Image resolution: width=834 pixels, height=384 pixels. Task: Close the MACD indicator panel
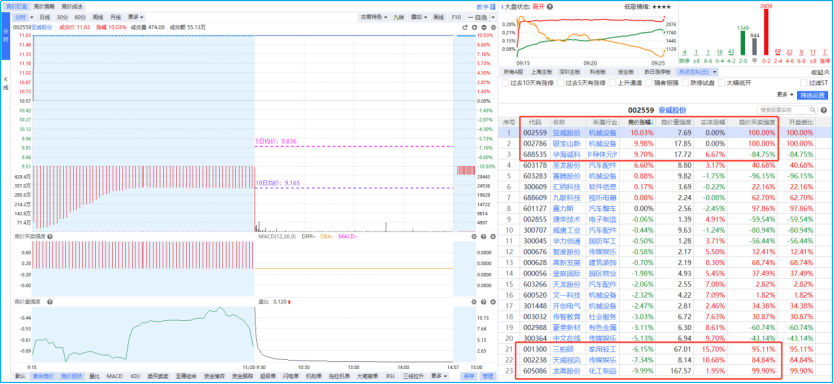[x=493, y=236]
